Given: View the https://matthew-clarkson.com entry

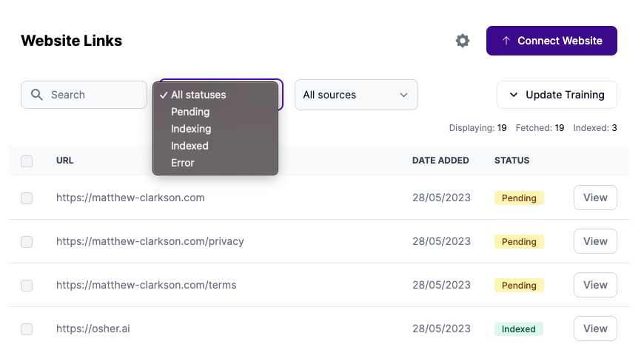Looking at the screenshot, I should pos(595,198).
